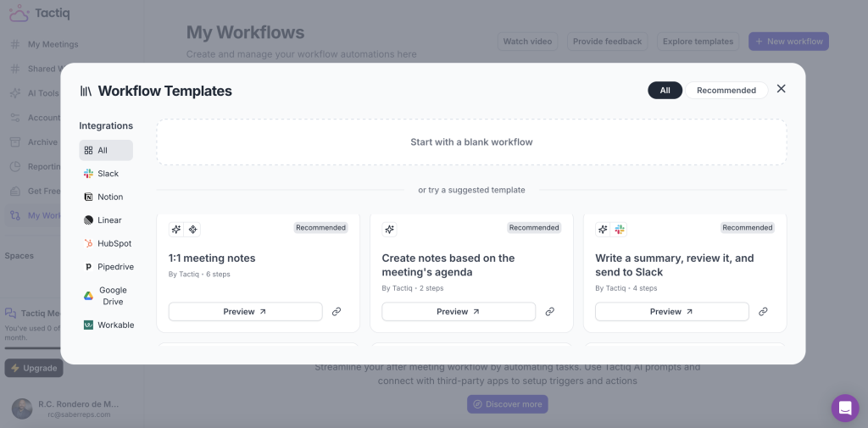Copy link for agenda notes template
The image size is (868, 428).
click(x=549, y=312)
